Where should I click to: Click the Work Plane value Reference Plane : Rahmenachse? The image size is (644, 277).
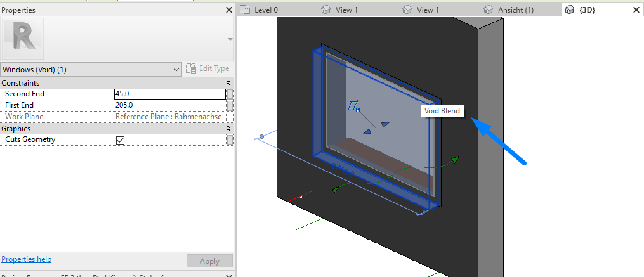coord(168,117)
